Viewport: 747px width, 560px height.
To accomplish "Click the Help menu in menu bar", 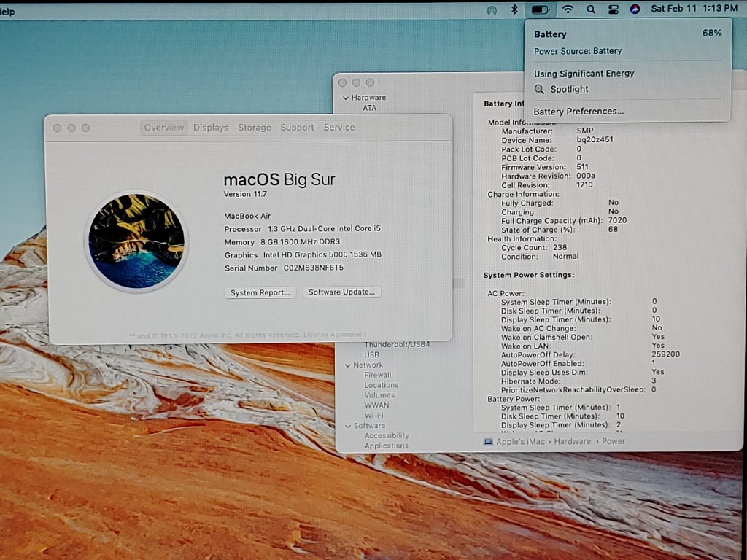I will point(7,12).
